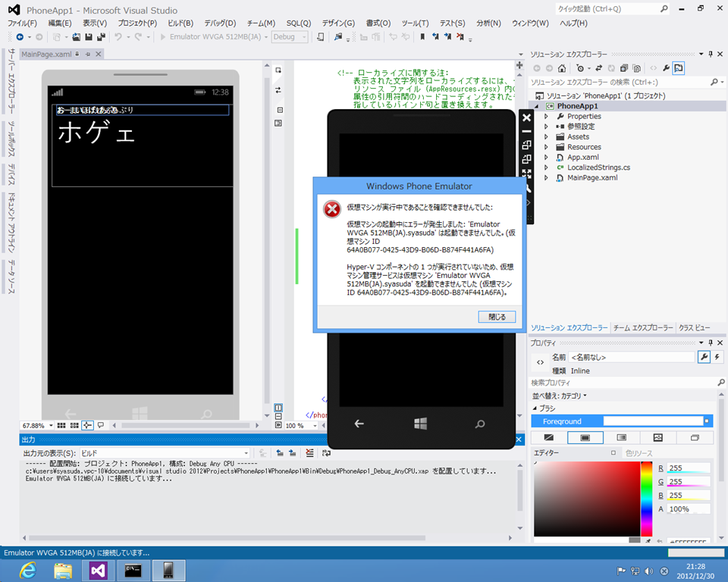728x582 pixels.
Task: Open the ファイル(F) menu
Action: [x=22, y=23]
